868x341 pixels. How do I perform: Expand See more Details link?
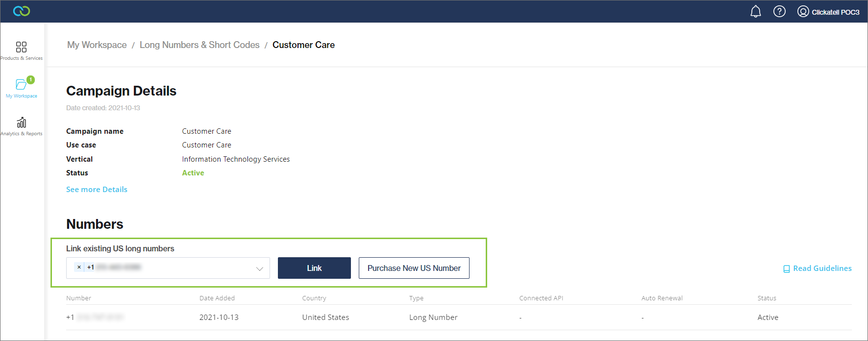97,190
